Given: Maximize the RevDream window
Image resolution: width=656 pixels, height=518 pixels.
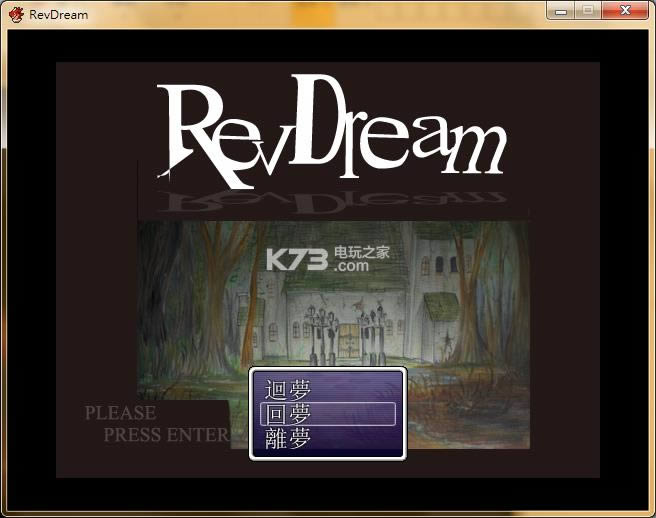Looking at the screenshot, I should point(588,10).
